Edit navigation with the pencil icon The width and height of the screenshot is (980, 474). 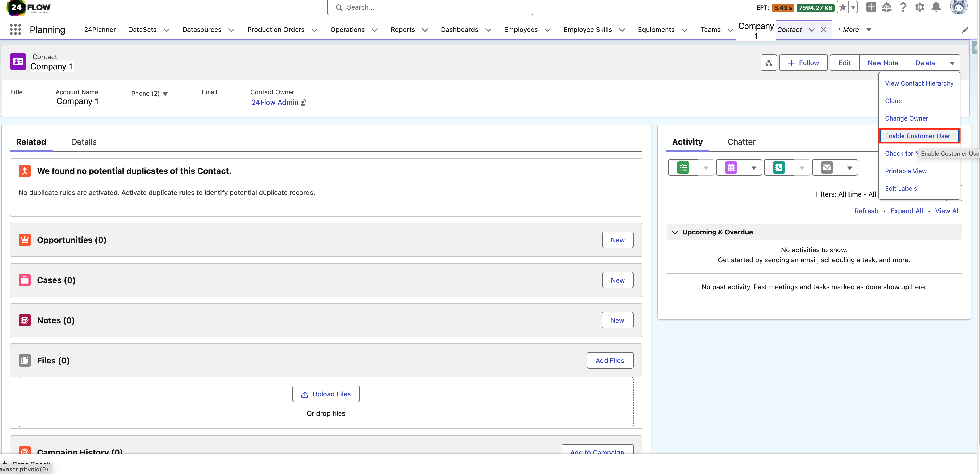tap(966, 30)
